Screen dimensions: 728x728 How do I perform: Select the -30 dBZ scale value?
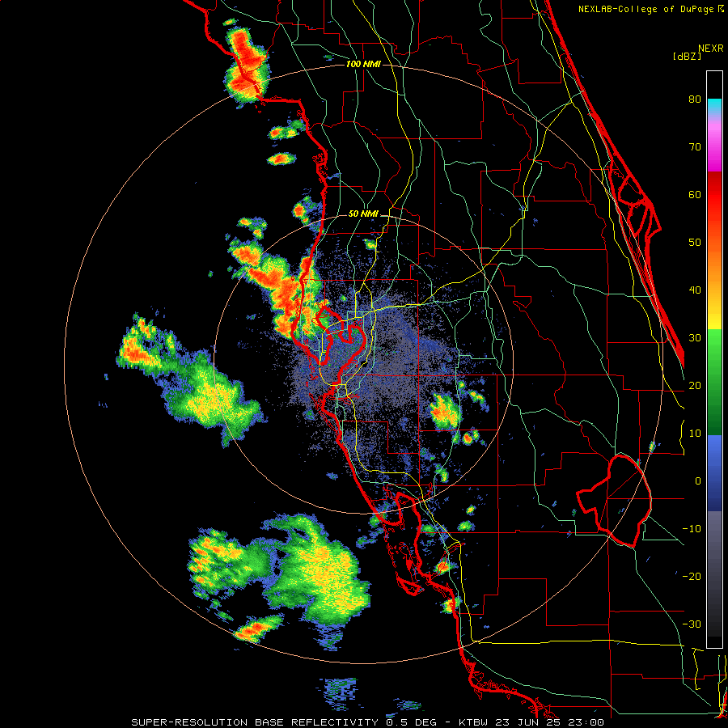692,624
